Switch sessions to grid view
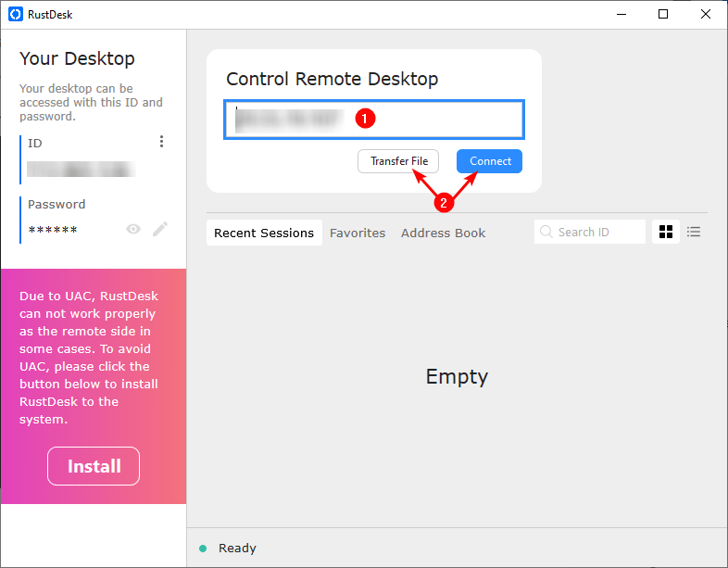The width and height of the screenshot is (728, 568). [x=665, y=232]
